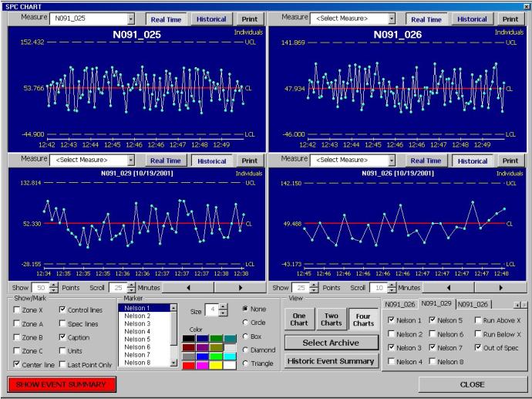532x399 pixels.
Task: Open the Historic Event Summary
Action: 331,361
